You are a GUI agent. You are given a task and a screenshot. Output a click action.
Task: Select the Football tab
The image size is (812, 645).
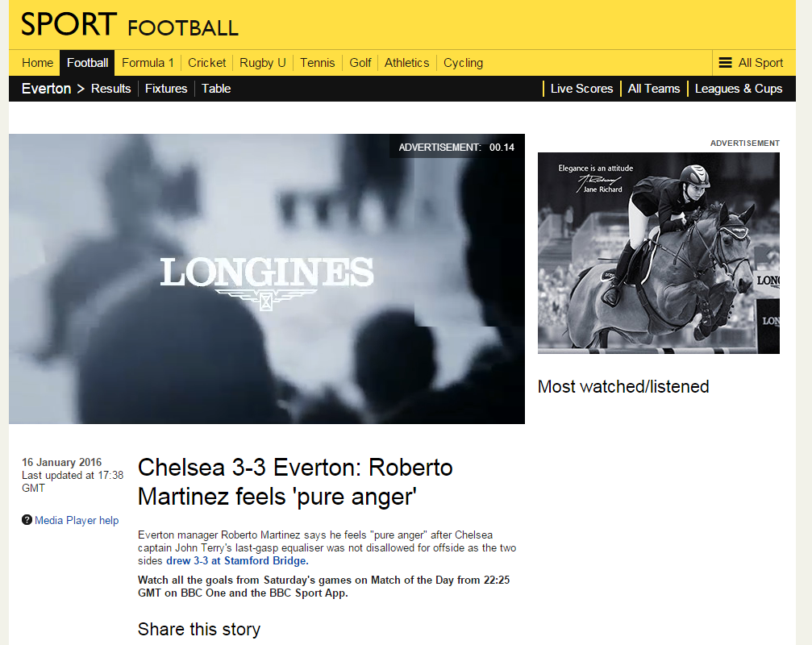click(87, 63)
